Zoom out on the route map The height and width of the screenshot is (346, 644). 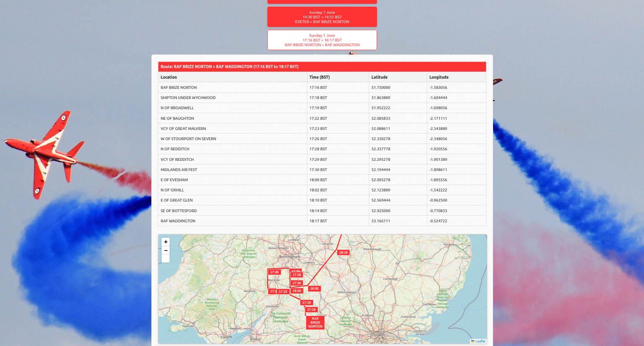[166, 250]
